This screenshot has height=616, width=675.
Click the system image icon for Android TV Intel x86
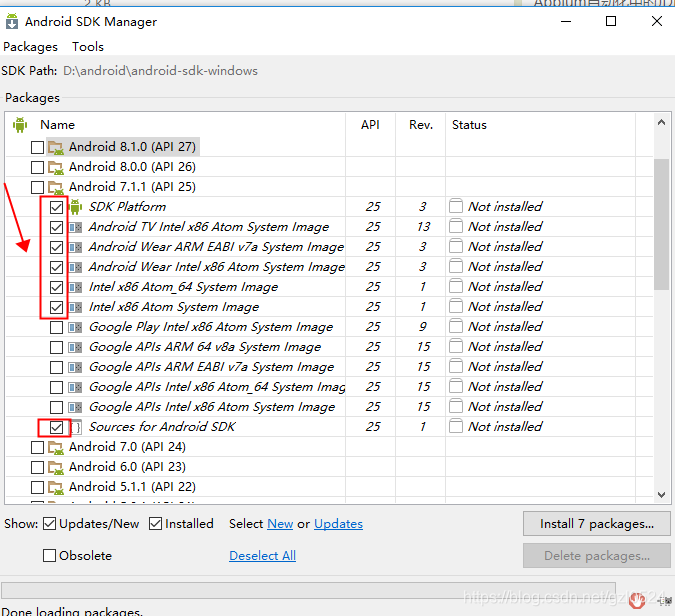pyautogui.click(x=75, y=227)
